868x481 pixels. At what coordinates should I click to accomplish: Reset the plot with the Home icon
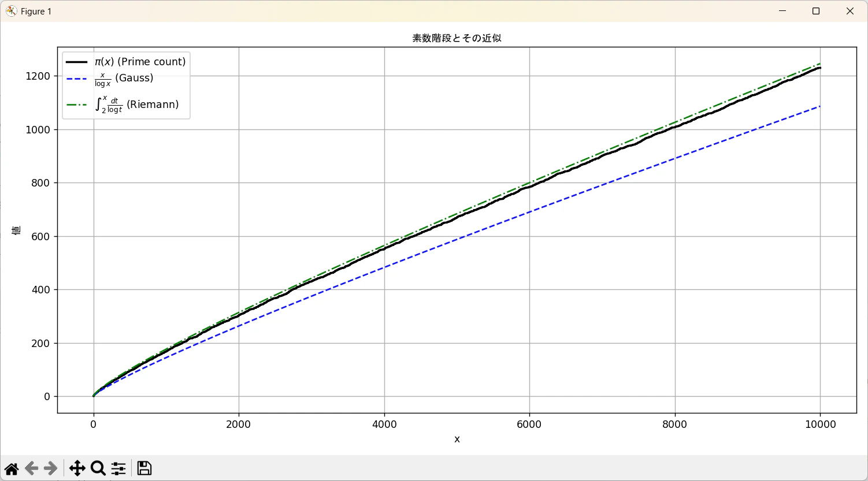click(x=12, y=468)
